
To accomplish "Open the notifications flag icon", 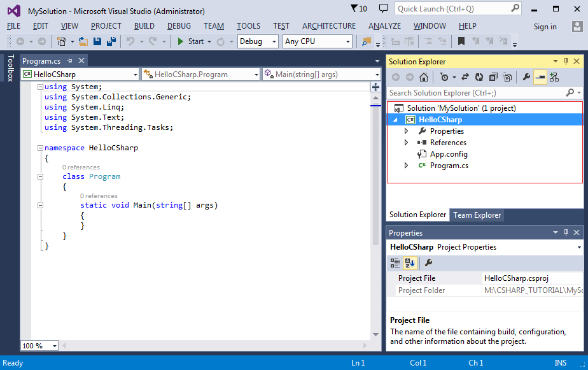I will pos(354,8).
